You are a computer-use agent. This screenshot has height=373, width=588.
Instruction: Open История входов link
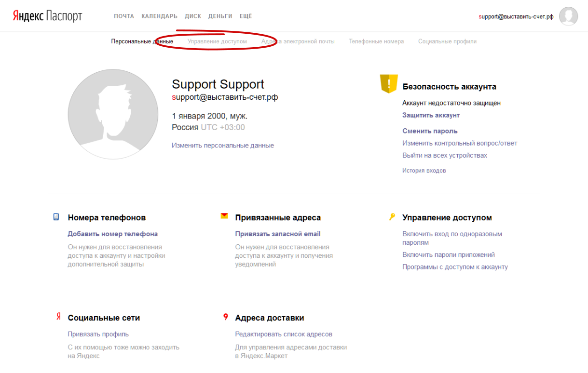point(424,171)
